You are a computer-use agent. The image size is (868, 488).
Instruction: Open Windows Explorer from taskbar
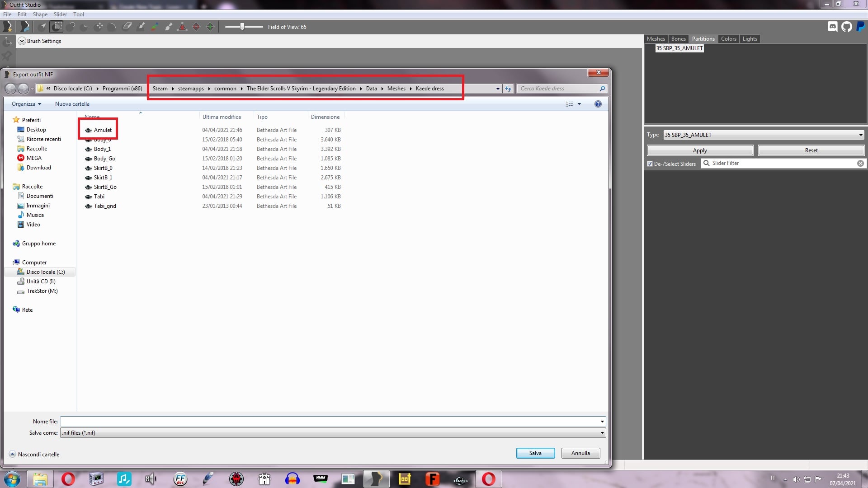(x=40, y=479)
